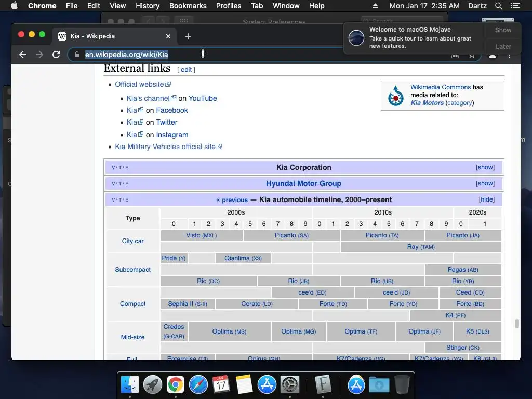Image resolution: width=532 pixels, height=399 pixels.
Task: Open Spotlight search in the menu bar
Action: [x=498, y=6]
